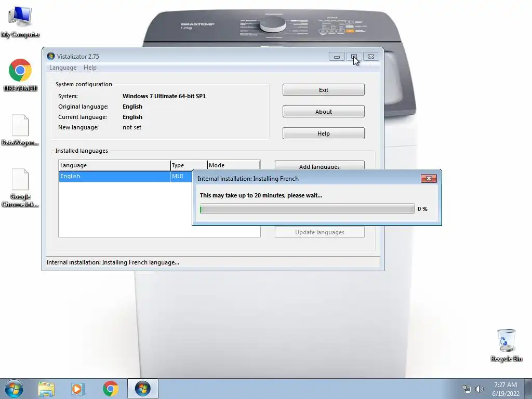Viewport: 532px width, 399px height.
Task: Click the Language column header
Action: click(114, 165)
